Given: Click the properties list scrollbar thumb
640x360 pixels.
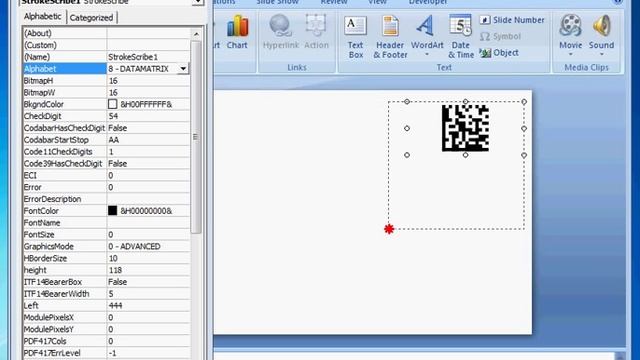Looking at the screenshot, I should [196, 137].
